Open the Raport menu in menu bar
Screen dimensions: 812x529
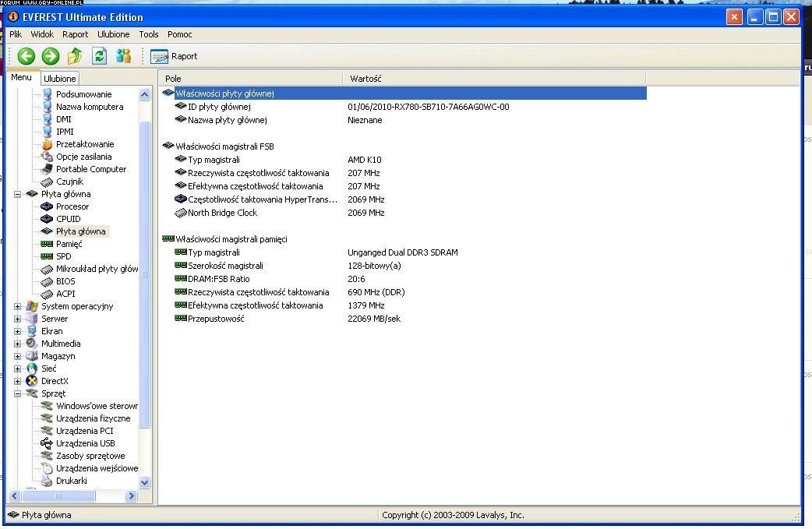click(75, 34)
